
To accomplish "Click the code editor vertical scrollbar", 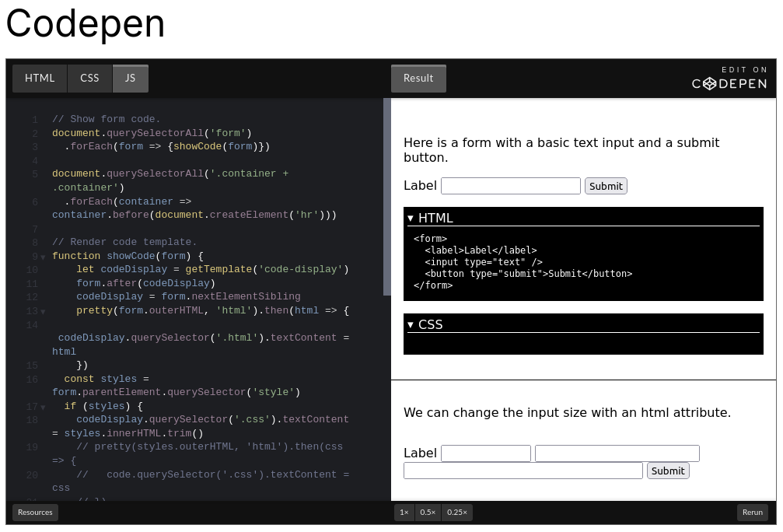I will click(x=386, y=196).
